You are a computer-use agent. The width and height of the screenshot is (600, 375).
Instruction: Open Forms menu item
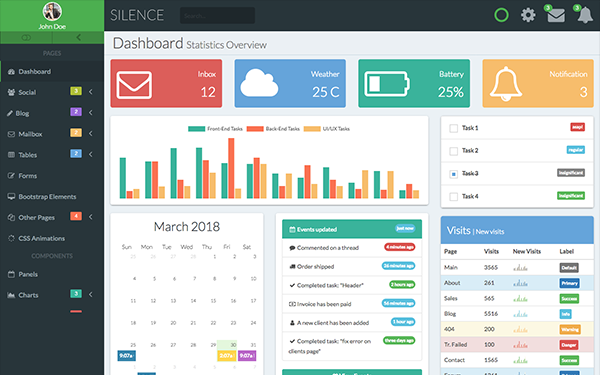point(52,176)
